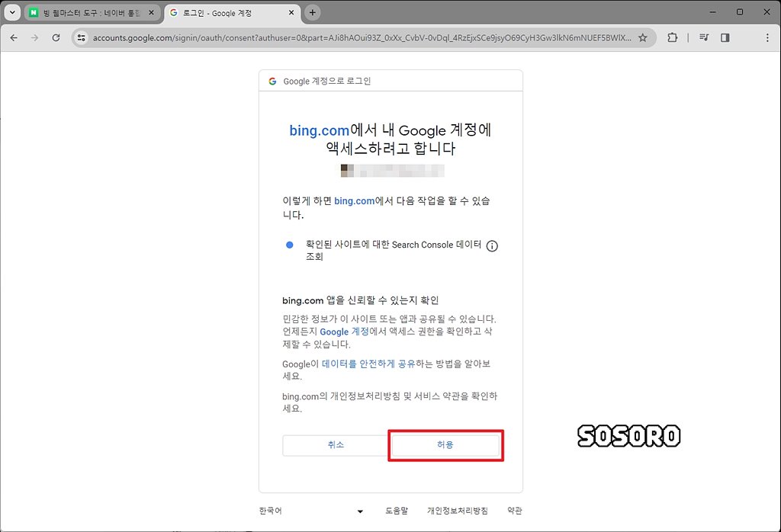Open the 데이터를 안전하게 공유 link
The width and height of the screenshot is (781, 532).
[368, 364]
